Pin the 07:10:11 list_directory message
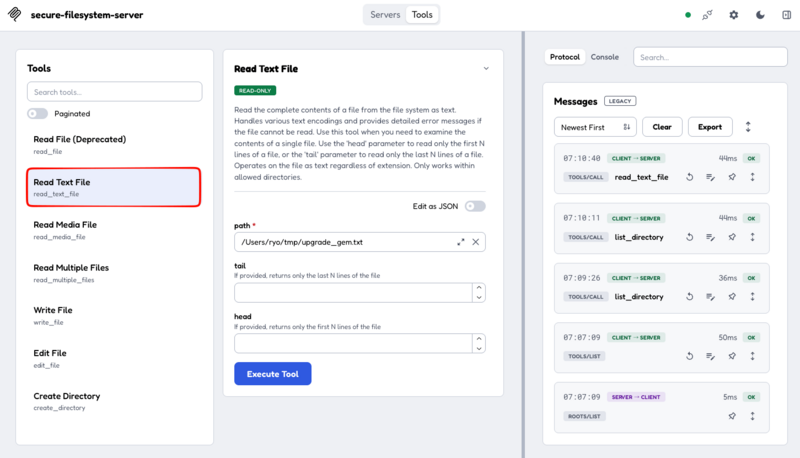The width and height of the screenshot is (800, 458). (732, 237)
